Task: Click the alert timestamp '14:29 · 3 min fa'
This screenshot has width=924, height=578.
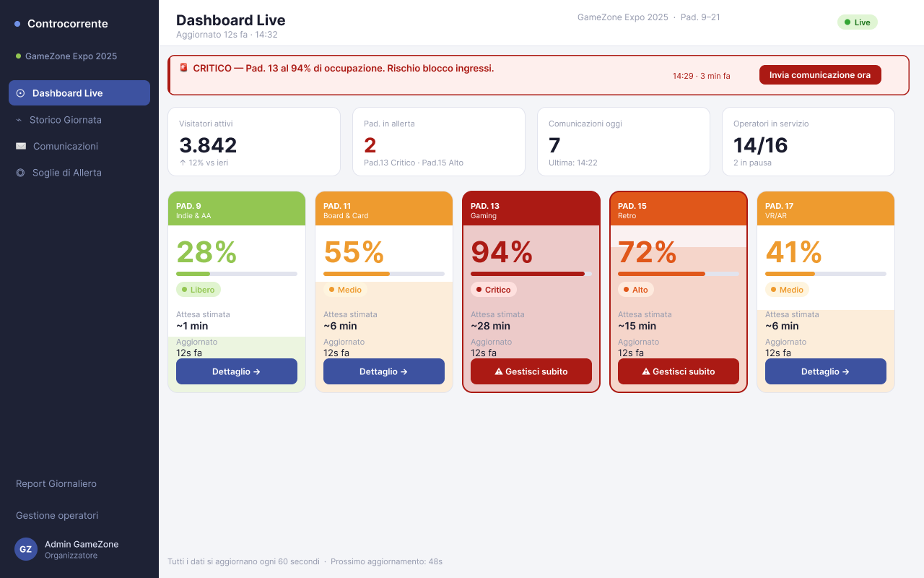Action: click(x=702, y=76)
